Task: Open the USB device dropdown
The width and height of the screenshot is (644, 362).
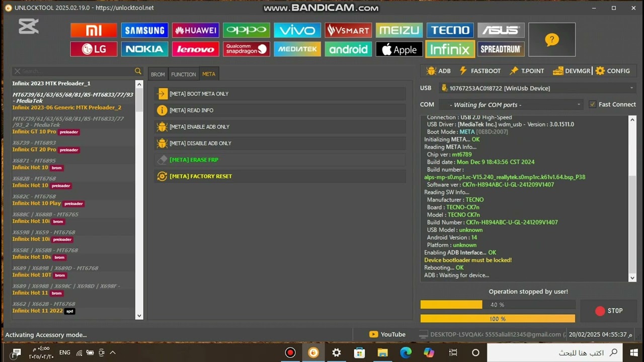Action: coord(538,88)
